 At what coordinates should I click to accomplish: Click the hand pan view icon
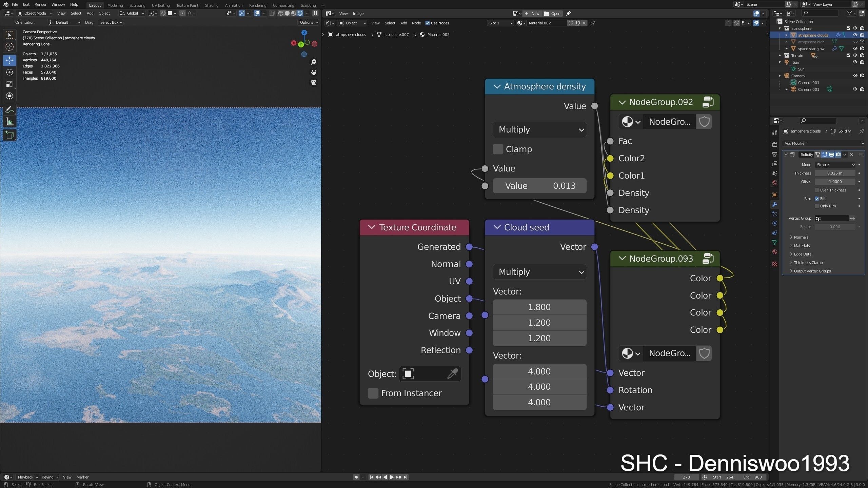point(314,72)
